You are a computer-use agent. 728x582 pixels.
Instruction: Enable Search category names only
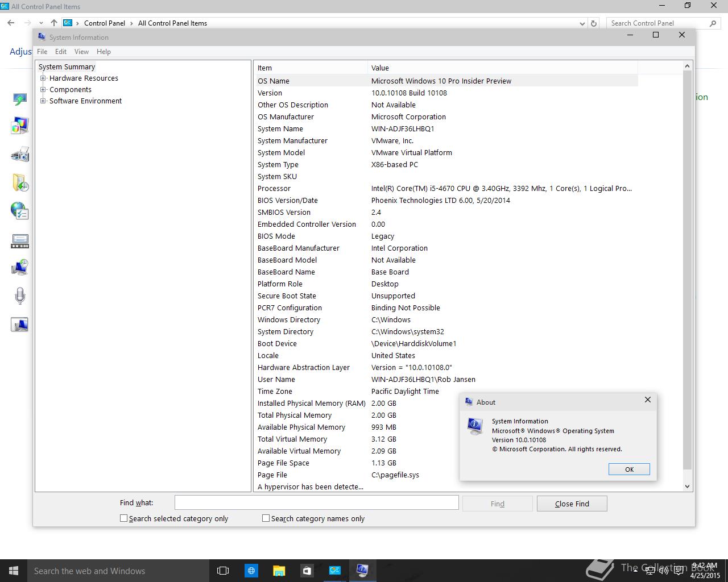click(266, 518)
